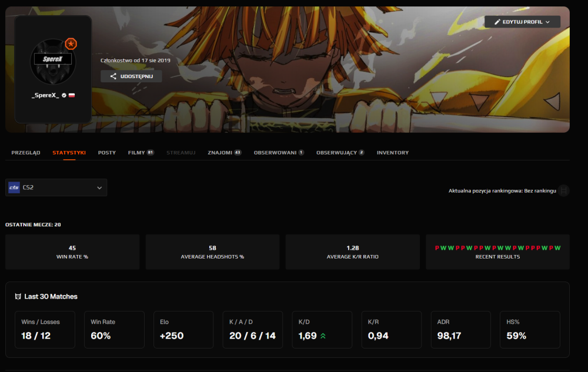Viewport: 588px width, 372px height.
Task: Click the CS2 game logo icon
Action: [14, 187]
